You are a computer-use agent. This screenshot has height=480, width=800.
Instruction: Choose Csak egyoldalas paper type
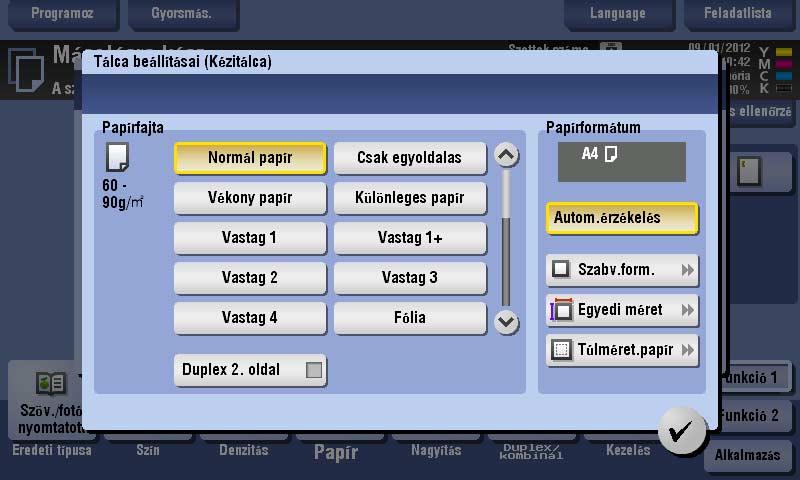(410, 158)
